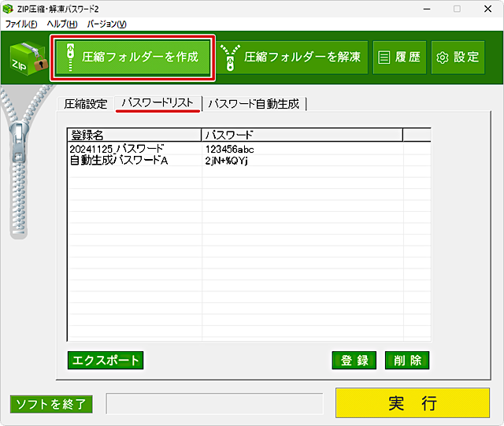Open the バージョン(V) menu
Viewport: 504px width, 426px height.
point(107,24)
